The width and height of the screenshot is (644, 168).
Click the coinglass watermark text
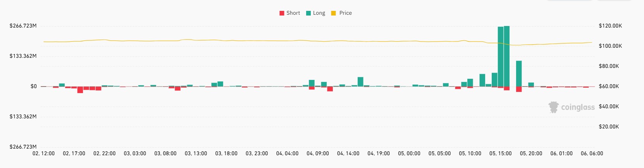click(x=578, y=107)
